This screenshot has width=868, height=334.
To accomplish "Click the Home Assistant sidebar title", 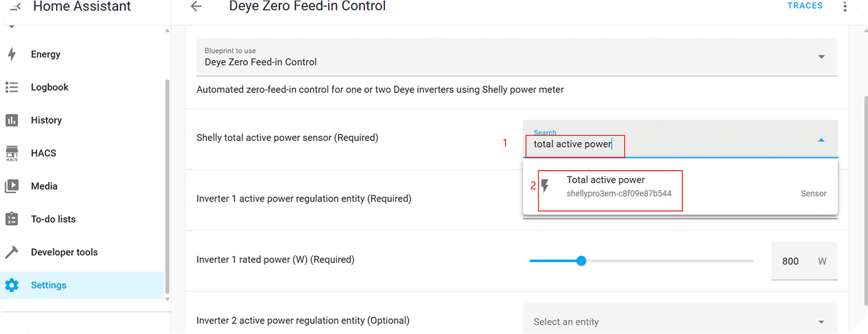I will (82, 6).
